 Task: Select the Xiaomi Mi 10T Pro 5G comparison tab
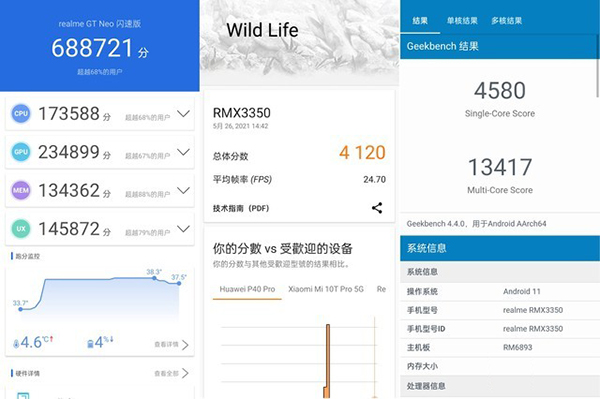click(x=326, y=289)
